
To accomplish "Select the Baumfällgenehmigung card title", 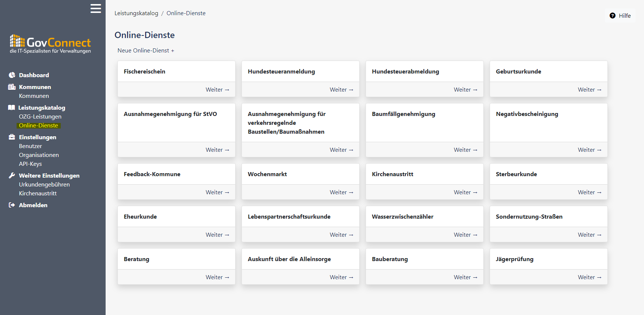I will tap(404, 114).
